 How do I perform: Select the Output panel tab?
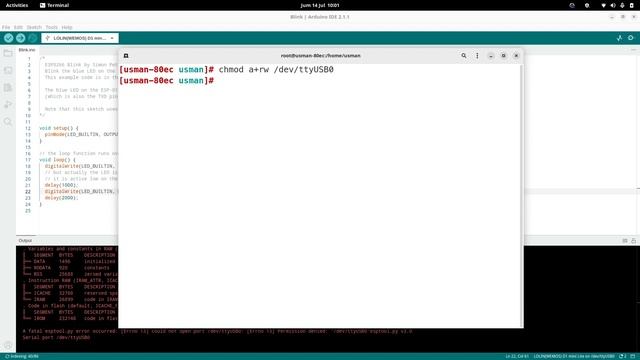click(25, 241)
